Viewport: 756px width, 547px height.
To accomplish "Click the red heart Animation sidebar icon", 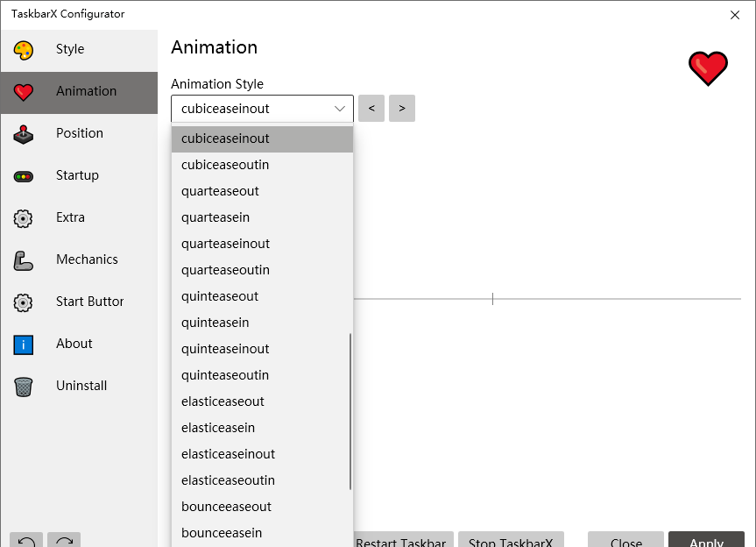I will coord(23,92).
